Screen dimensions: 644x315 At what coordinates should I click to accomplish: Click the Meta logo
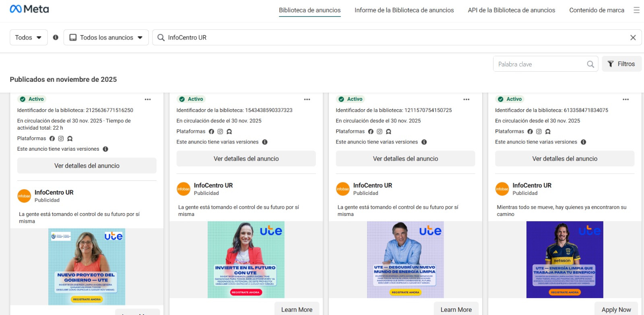coord(29,9)
